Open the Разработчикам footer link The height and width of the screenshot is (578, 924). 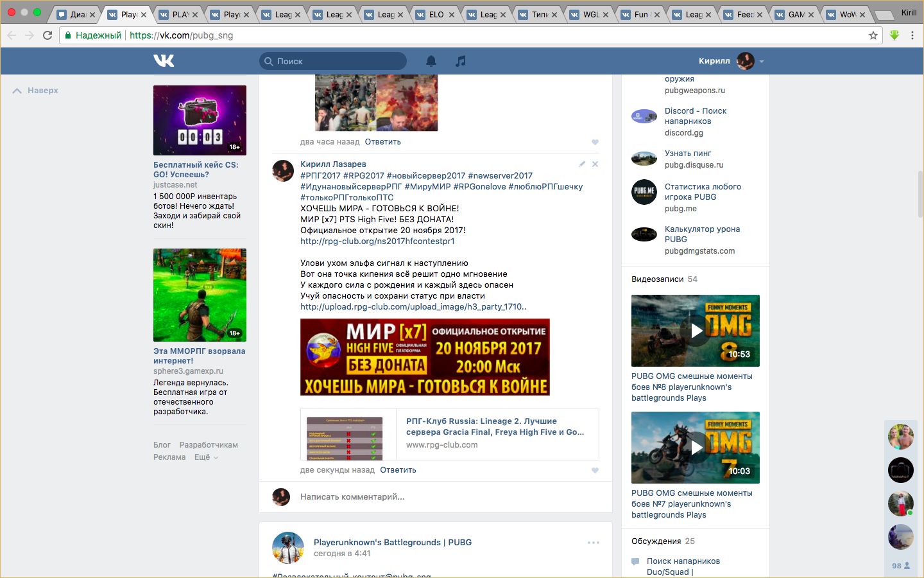[x=209, y=444]
